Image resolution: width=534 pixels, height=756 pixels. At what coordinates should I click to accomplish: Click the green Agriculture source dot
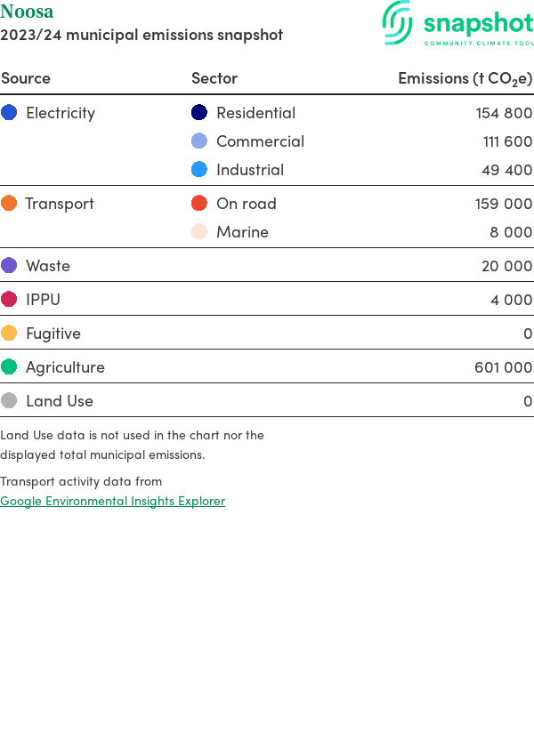[x=9, y=367]
